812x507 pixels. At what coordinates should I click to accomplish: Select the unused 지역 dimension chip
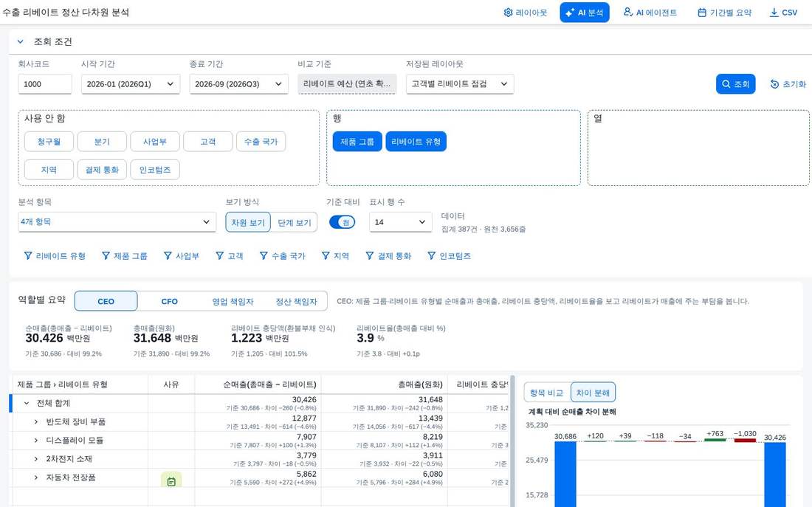[49, 169]
